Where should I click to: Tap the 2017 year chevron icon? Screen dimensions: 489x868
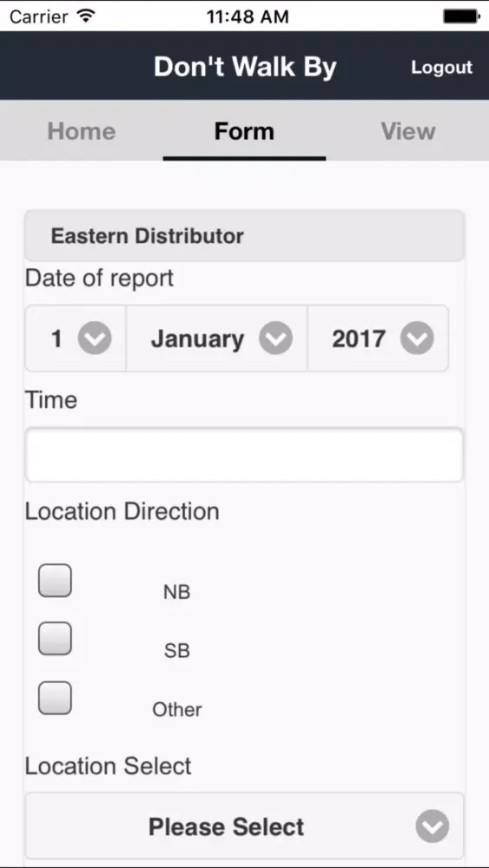pos(417,339)
